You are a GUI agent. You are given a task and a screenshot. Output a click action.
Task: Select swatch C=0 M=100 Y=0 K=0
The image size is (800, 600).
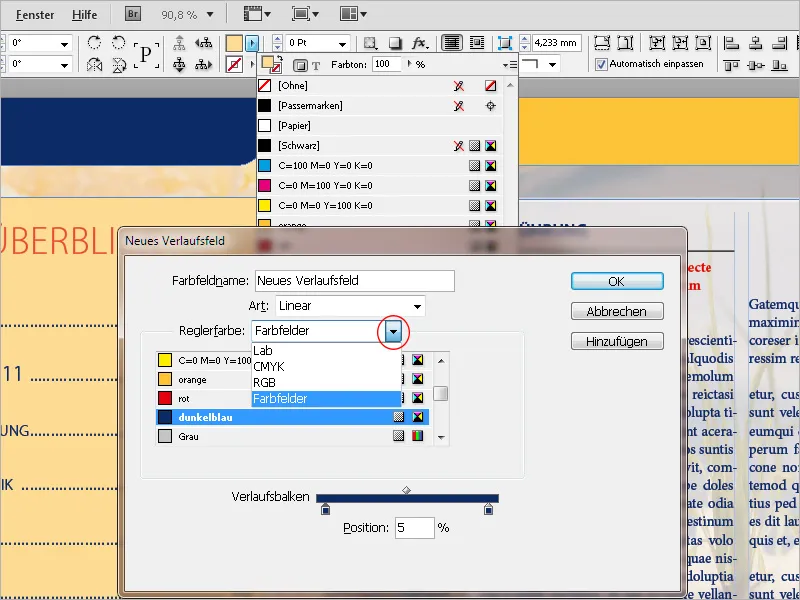380,185
